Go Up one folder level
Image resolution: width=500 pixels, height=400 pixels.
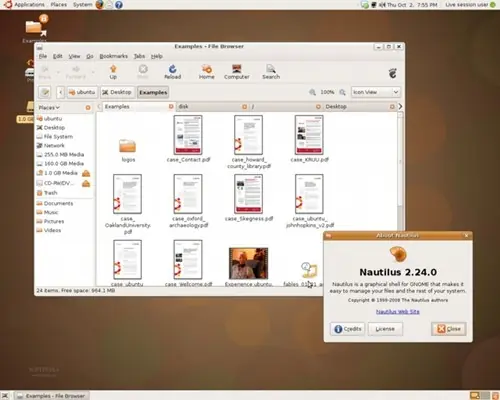click(113, 72)
